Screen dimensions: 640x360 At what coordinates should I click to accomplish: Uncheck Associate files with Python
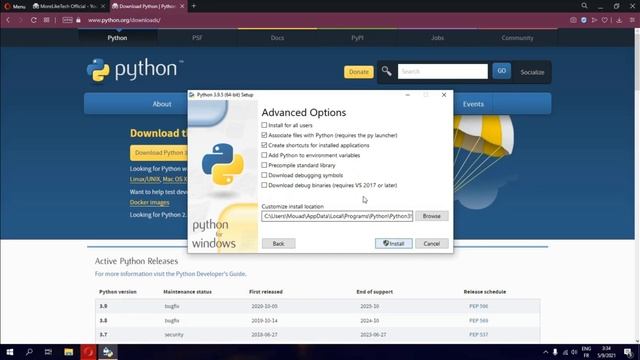pos(329,135)
